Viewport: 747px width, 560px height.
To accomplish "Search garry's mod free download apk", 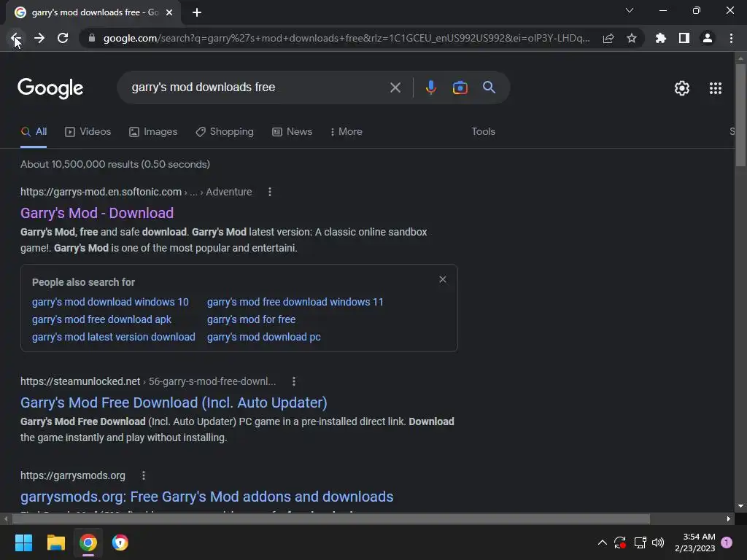I will click(101, 319).
